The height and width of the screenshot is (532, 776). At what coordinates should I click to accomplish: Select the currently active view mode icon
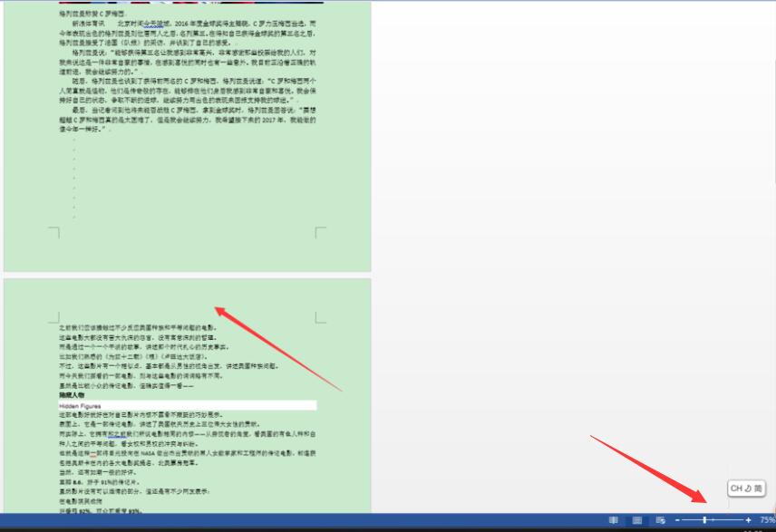[x=637, y=519]
